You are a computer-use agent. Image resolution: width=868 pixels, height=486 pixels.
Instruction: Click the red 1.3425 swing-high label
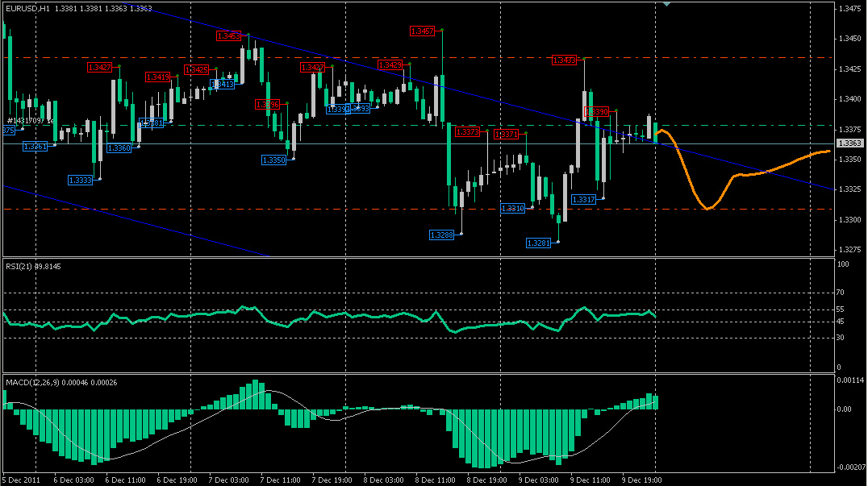tap(197, 69)
